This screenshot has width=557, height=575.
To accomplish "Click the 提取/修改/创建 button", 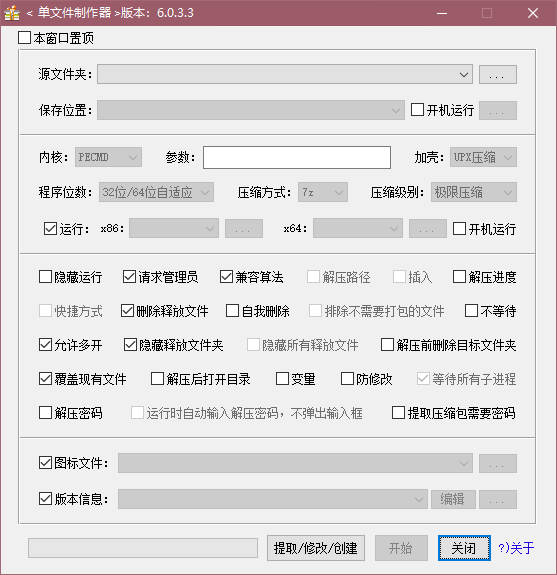I will click(316, 548).
